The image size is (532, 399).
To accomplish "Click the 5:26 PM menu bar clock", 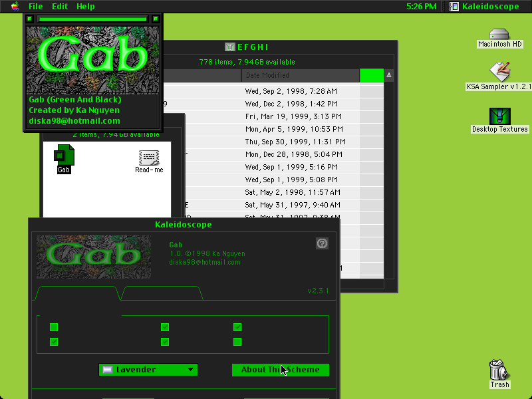I will click(x=422, y=7).
